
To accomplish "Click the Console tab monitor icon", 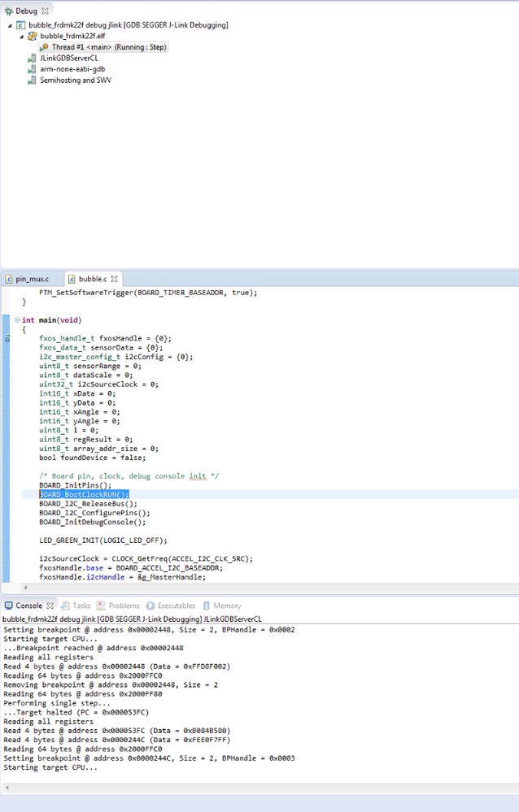I will (9, 606).
